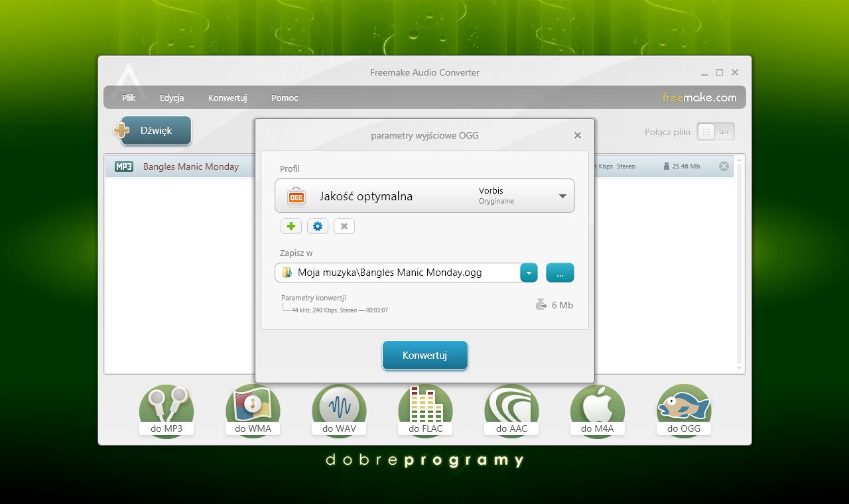The width and height of the screenshot is (849, 504).
Task: Click the file list vertical scrollbar
Action: pyautogui.click(x=740, y=264)
